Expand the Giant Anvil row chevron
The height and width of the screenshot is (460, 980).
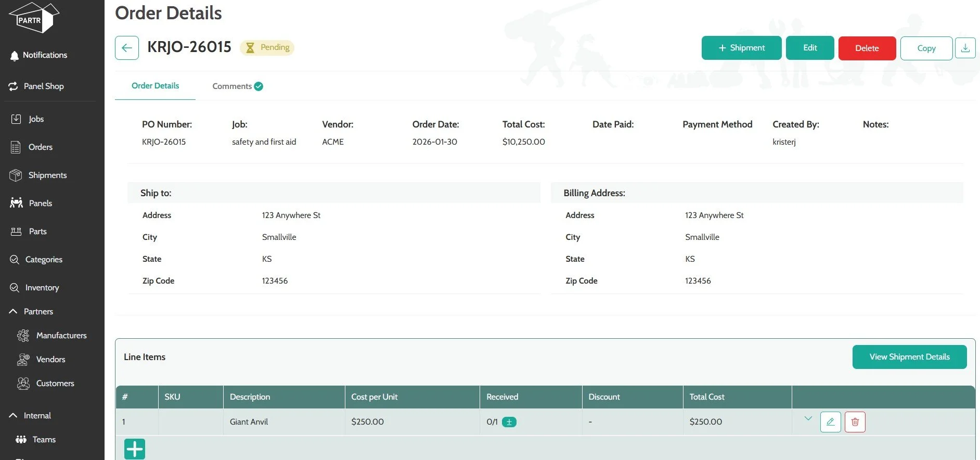coord(808,418)
